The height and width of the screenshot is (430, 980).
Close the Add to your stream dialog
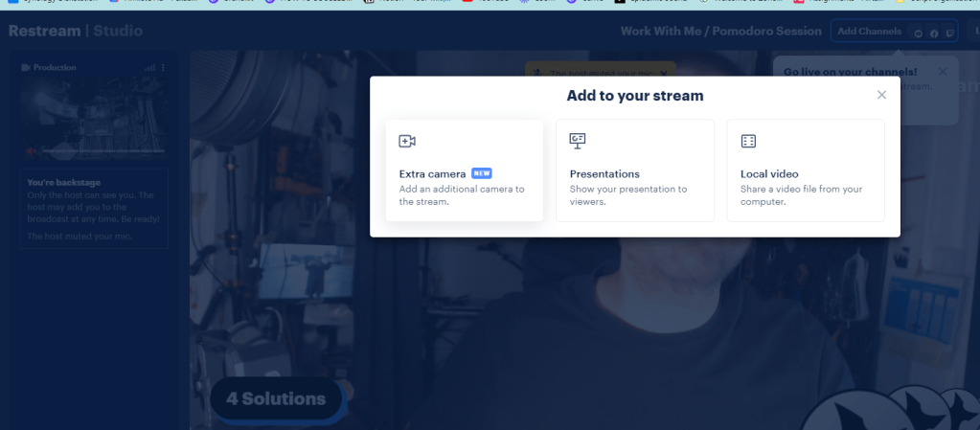pos(881,95)
